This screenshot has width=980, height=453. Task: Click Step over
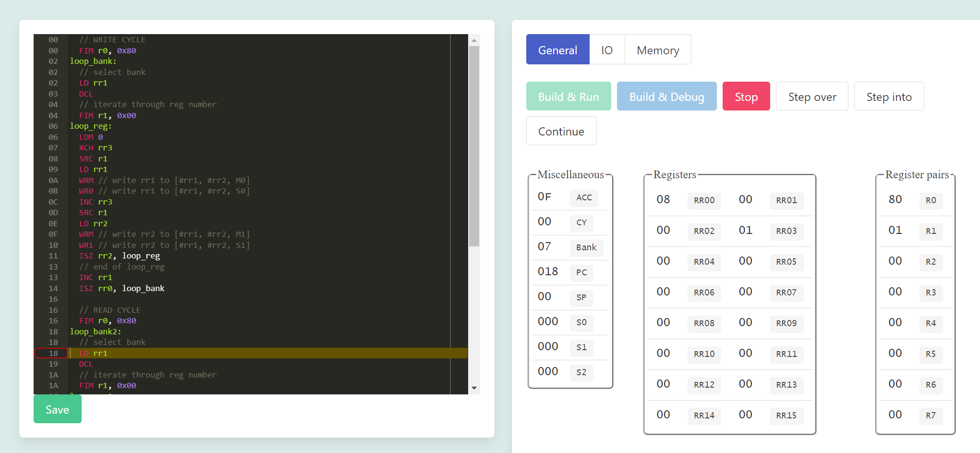(x=812, y=97)
